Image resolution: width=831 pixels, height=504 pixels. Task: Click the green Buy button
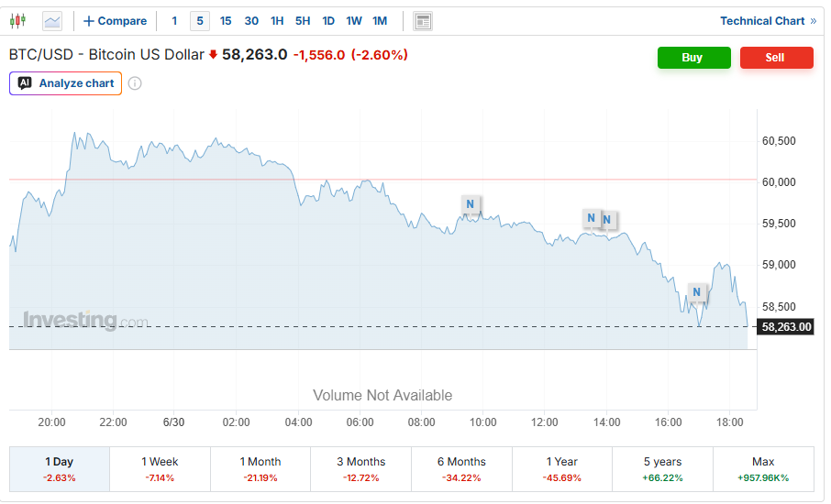pyautogui.click(x=694, y=58)
